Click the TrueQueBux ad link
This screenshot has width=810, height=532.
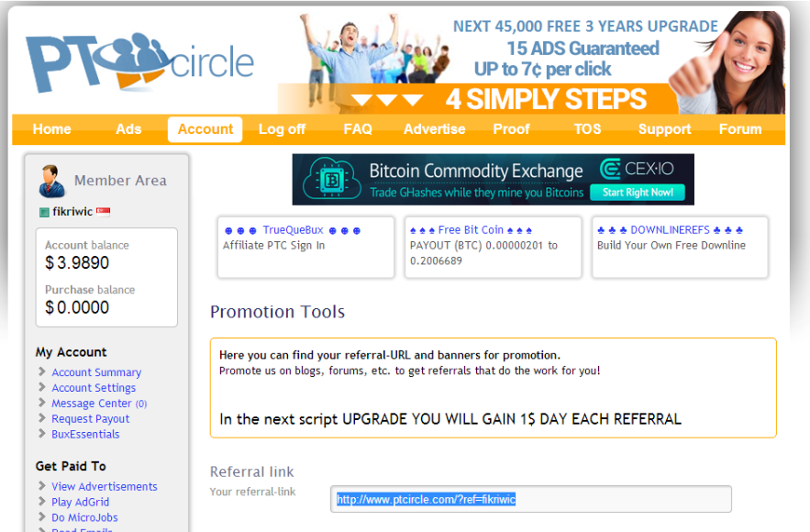click(293, 230)
